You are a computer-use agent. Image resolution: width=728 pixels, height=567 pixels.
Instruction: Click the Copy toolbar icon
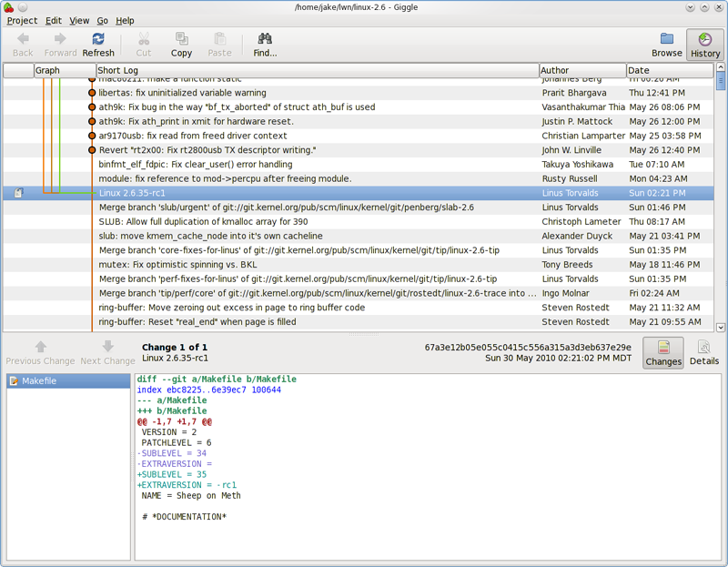(181, 38)
